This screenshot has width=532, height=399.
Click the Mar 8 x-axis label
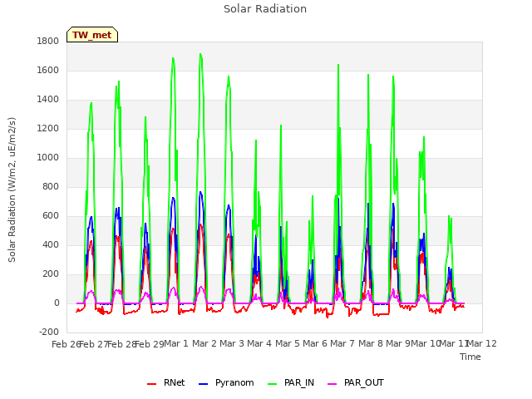click(371, 343)
